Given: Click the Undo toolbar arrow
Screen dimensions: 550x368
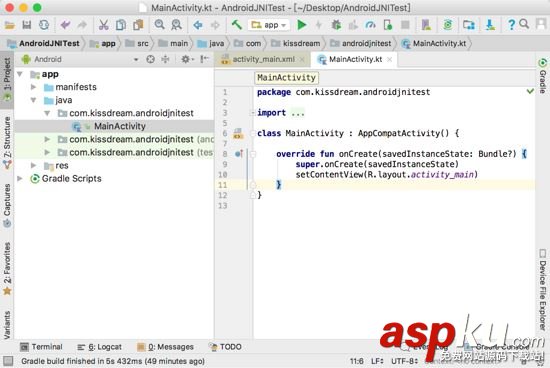Looking at the screenshot, I should 65,25.
